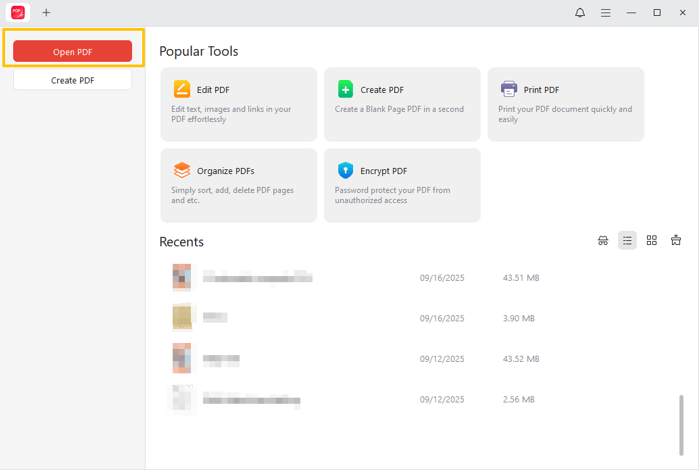Switch Recents to list view

pos(627,241)
